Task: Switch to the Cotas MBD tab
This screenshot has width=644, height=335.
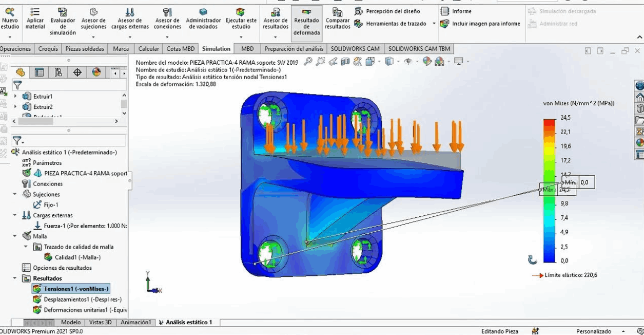Action: (181, 49)
